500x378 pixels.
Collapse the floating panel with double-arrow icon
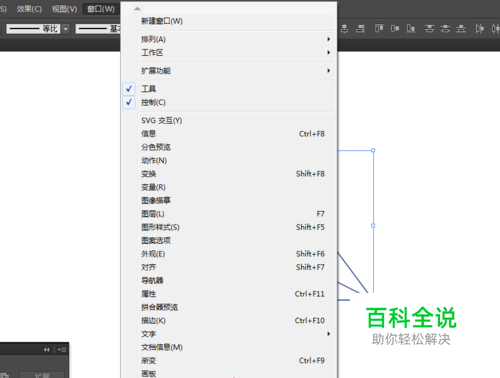tap(46, 350)
